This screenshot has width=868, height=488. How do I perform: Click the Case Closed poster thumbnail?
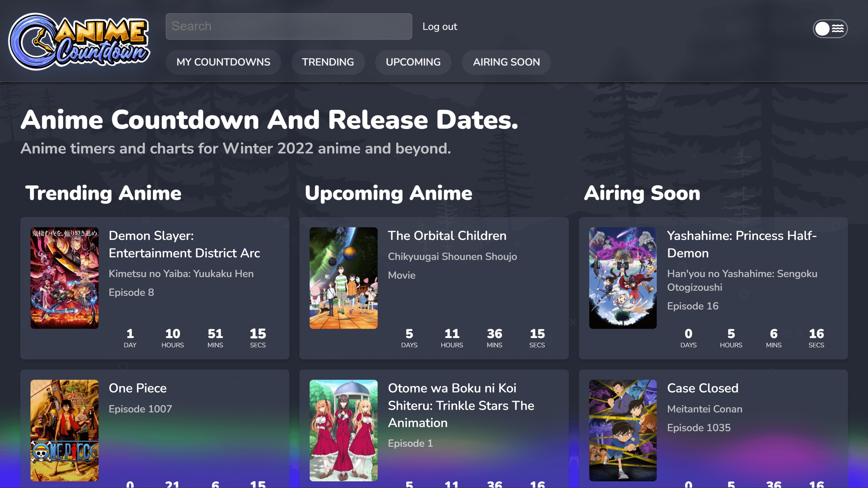pos(622,430)
